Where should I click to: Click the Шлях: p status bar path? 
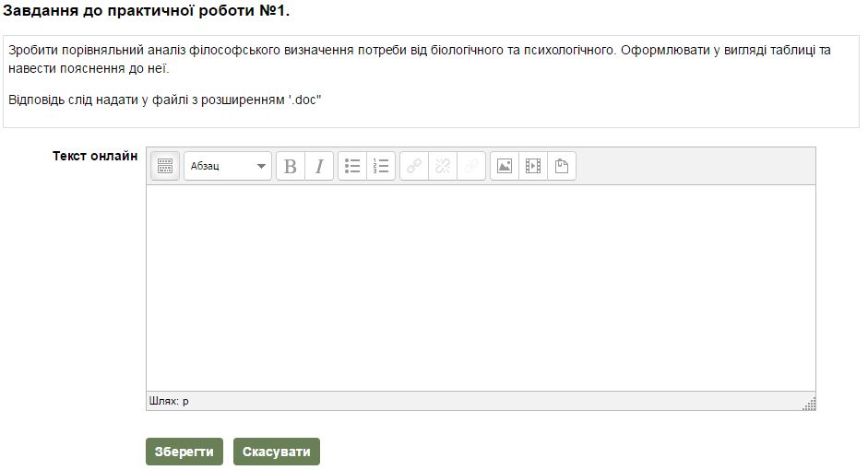point(169,401)
